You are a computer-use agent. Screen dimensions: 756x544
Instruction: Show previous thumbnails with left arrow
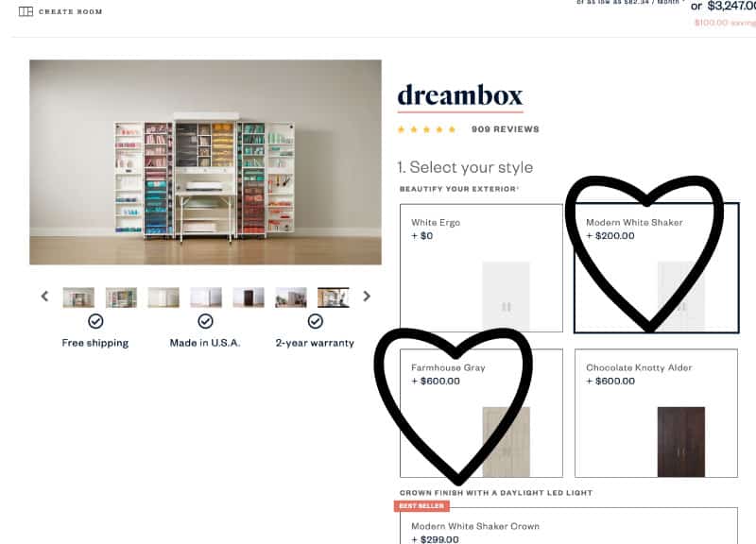44,296
